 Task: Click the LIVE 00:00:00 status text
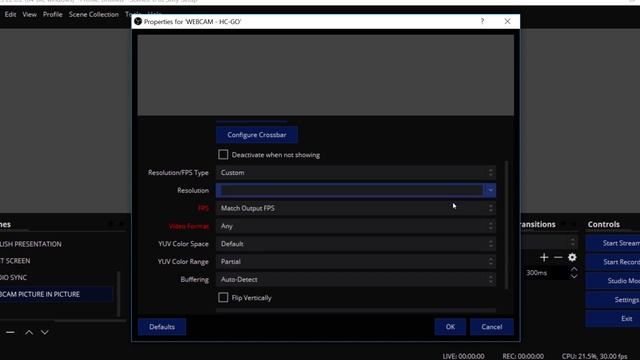[463, 356]
